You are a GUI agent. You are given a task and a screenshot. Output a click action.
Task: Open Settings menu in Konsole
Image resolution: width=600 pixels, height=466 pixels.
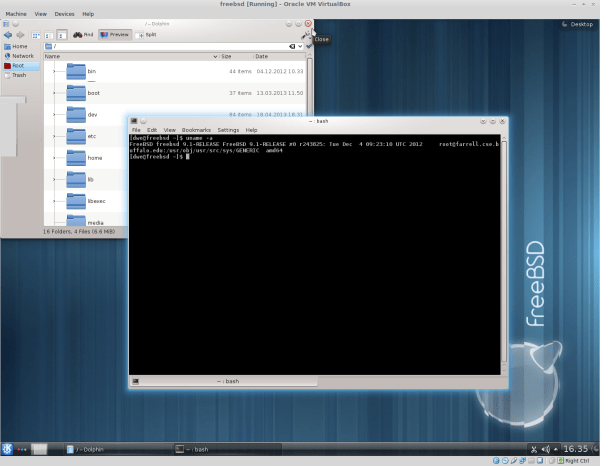pos(228,130)
